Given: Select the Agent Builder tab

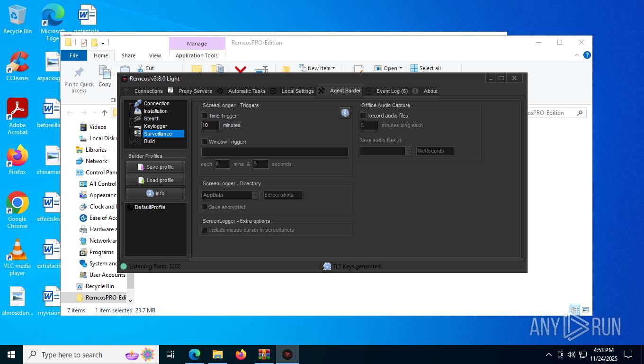Looking at the screenshot, I should click(x=340, y=91).
